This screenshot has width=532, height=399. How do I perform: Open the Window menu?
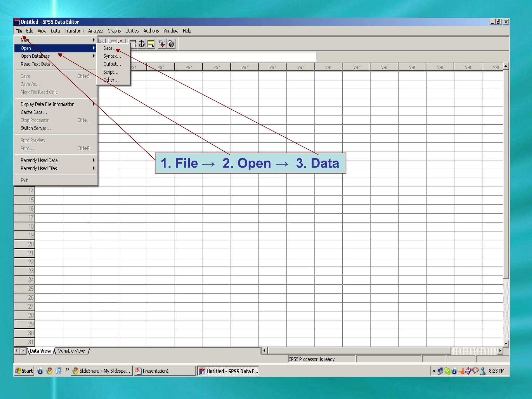[171, 31]
